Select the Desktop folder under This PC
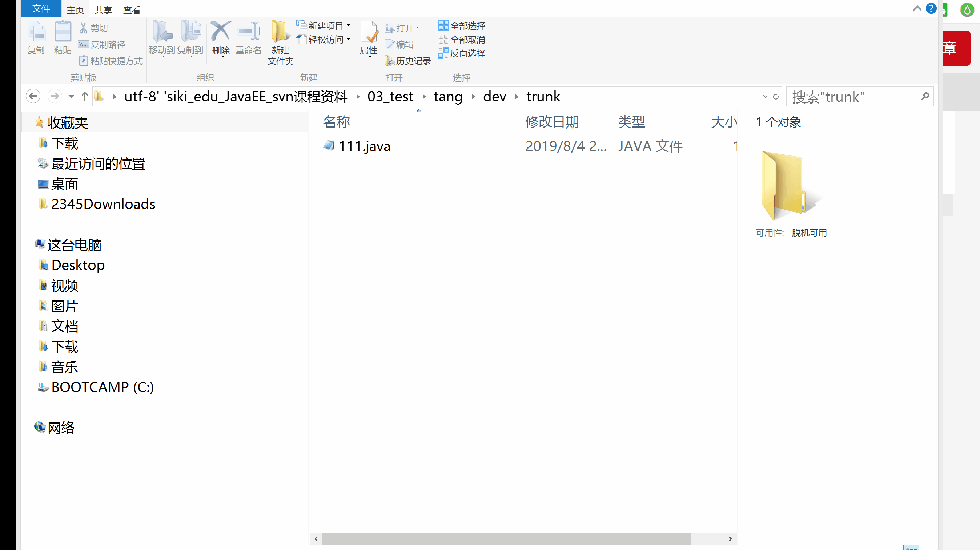 point(78,265)
